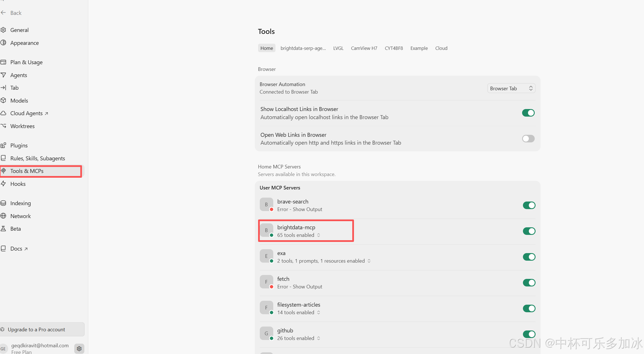Click the Hooks lightning icon
Screen dimensions: 644x354
coord(3,184)
